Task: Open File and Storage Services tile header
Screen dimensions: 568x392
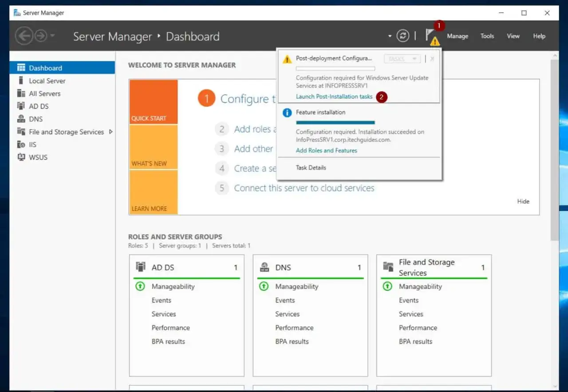Action: click(434, 267)
